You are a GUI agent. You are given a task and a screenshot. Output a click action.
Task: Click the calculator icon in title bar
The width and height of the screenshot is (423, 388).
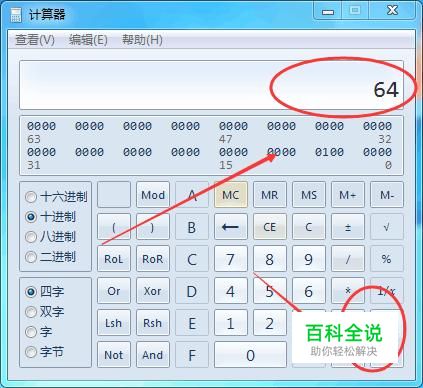pyautogui.click(x=15, y=15)
